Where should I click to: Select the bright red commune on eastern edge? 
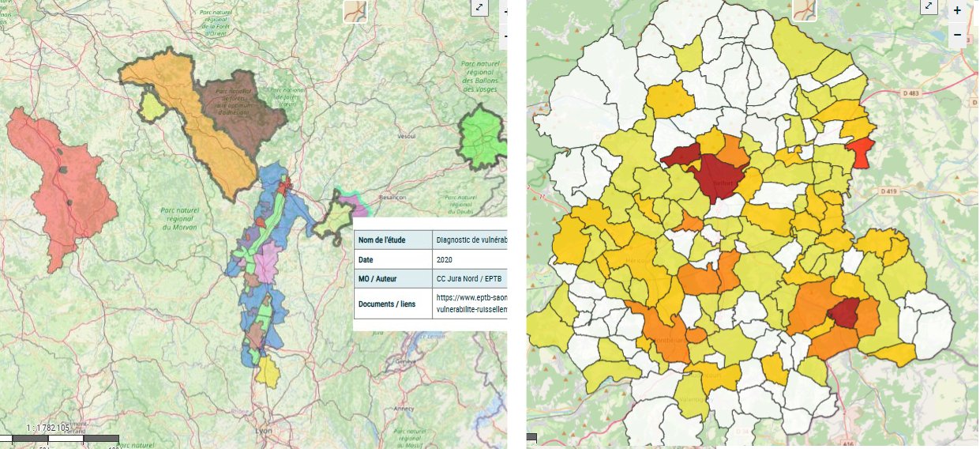pyautogui.click(x=861, y=152)
